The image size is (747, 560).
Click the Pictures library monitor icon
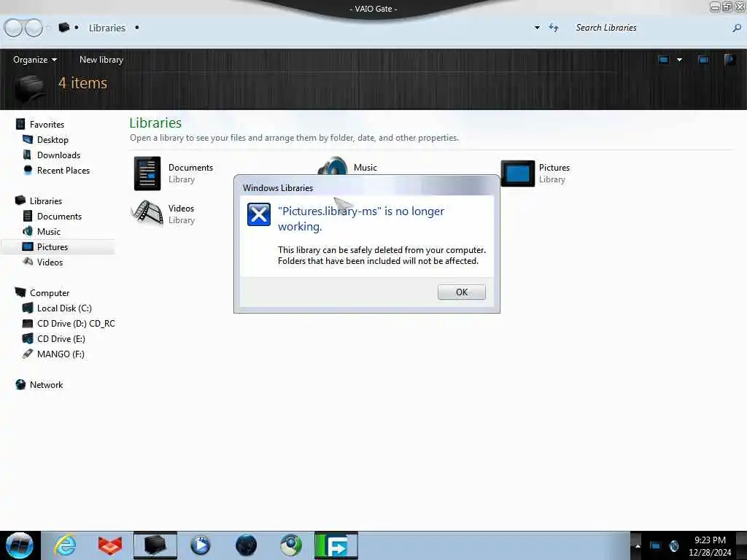(x=518, y=174)
